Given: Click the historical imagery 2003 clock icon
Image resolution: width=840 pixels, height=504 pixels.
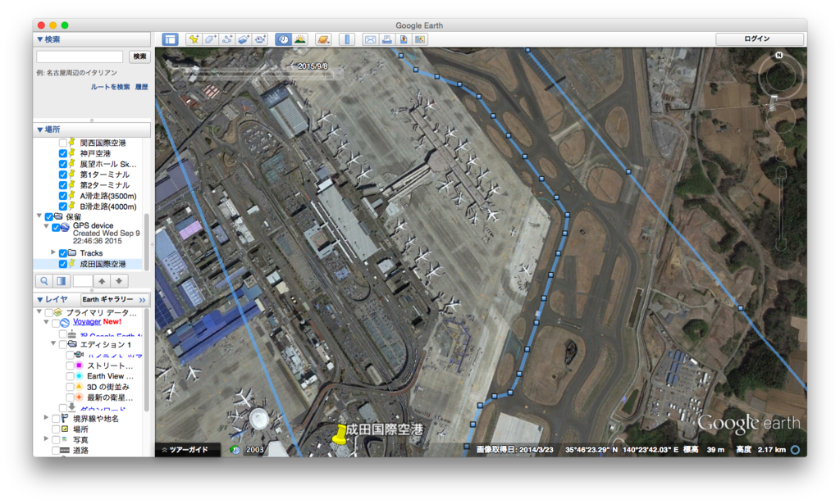Looking at the screenshot, I should tap(235, 449).
